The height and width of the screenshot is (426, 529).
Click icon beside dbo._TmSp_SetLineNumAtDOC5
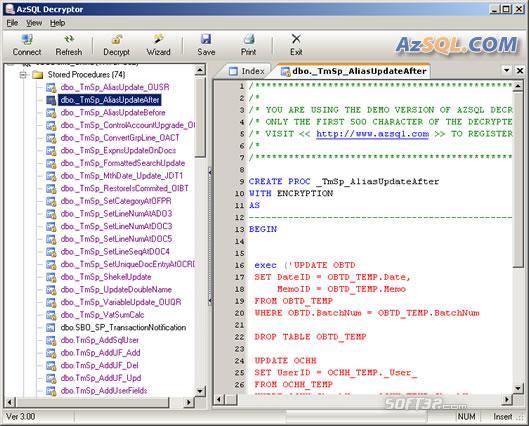tap(51, 239)
